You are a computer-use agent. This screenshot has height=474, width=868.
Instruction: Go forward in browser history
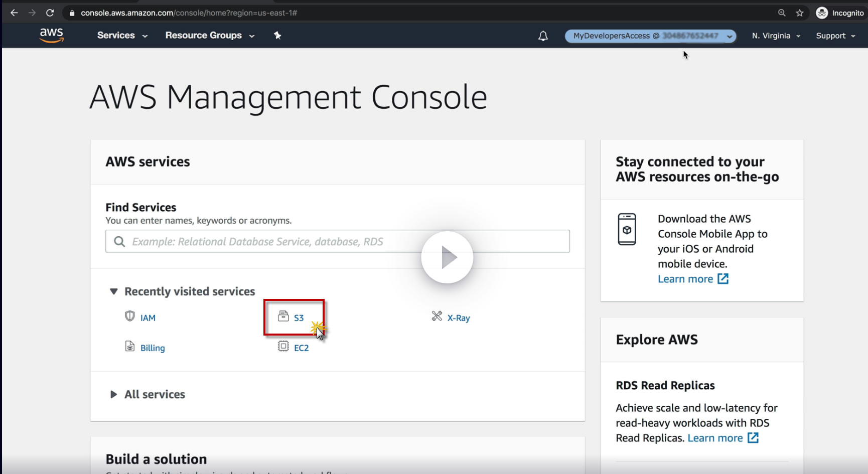32,13
